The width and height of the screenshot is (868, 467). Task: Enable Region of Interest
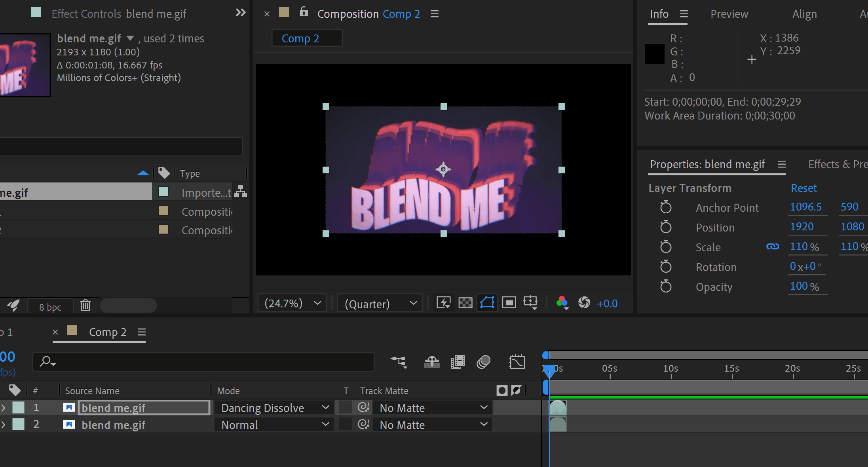click(x=509, y=303)
